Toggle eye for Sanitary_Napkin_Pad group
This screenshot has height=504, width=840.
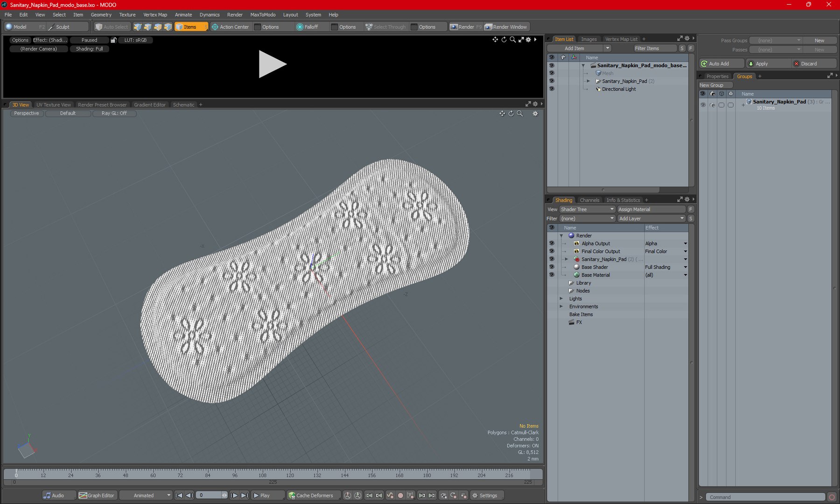coord(703,105)
